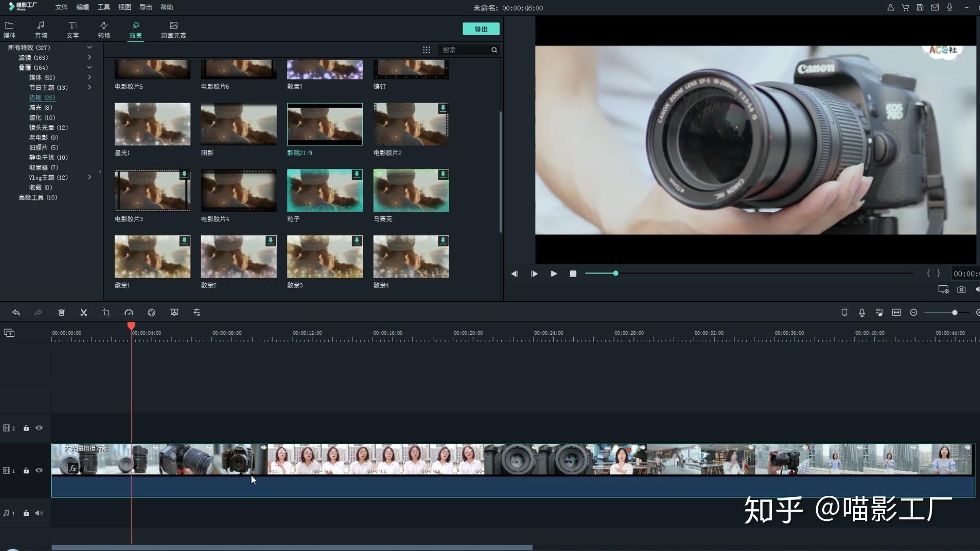This screenshot has width=980, height=551.
Task: Click the add marker icon
Action: tap(844, 312)
